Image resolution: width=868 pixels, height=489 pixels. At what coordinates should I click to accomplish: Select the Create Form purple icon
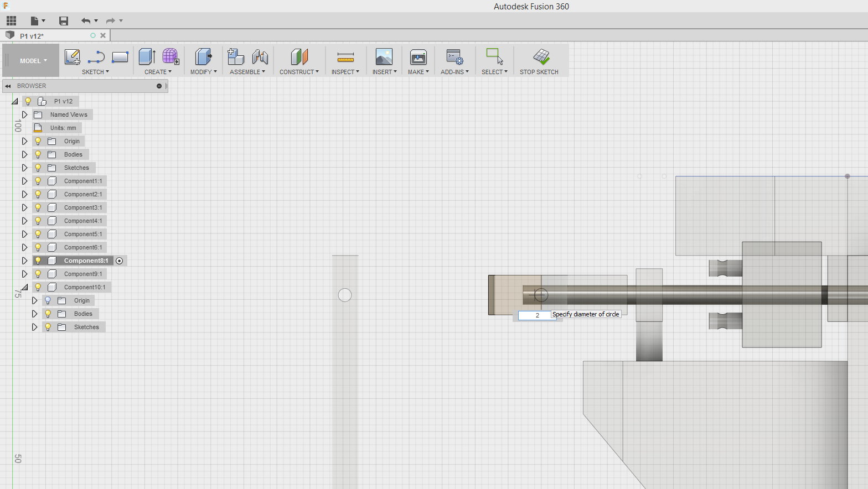(x=170, y=56)
